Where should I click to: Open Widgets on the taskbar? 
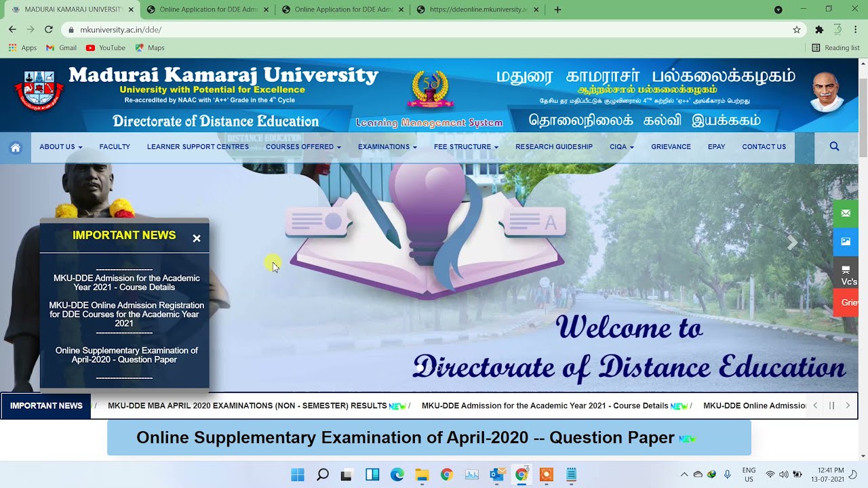[372, 475]
